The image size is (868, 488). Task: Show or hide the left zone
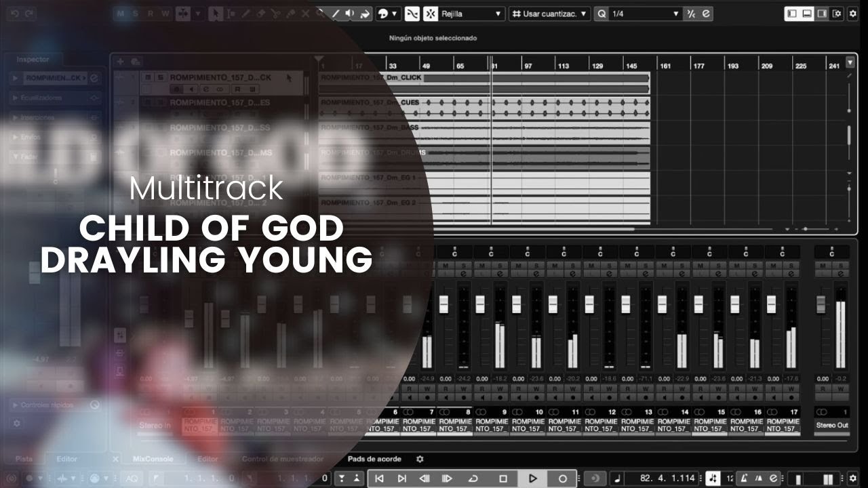tap(792, 14)
